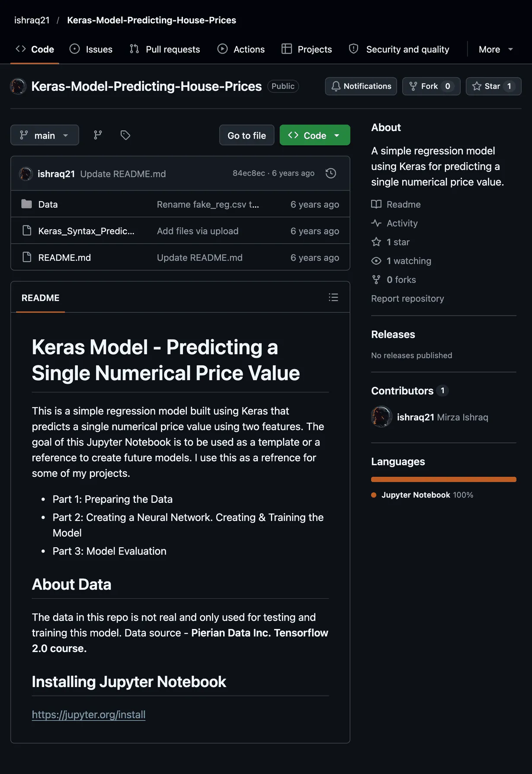532x774 pixels.
Task: Click the orange Jupyter Notebook color dot
Action: [374, 495]
